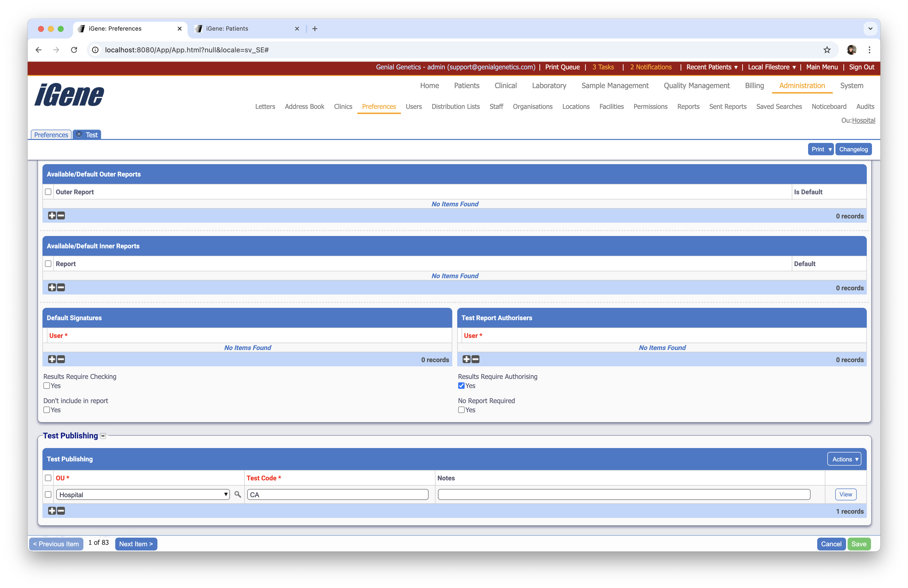Reload the page with the browser refresh icon
The image size is (908, 588).
(x=74, y=50)
